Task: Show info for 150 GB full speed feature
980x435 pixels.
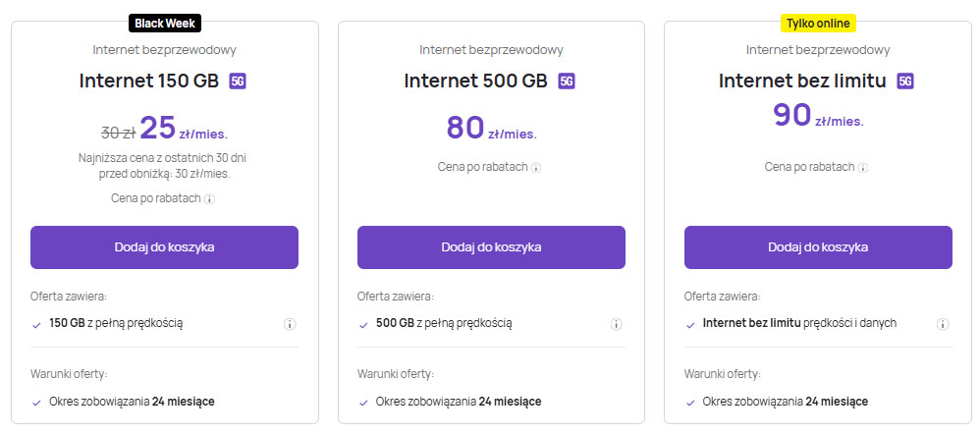Action: tap(290, 324)
